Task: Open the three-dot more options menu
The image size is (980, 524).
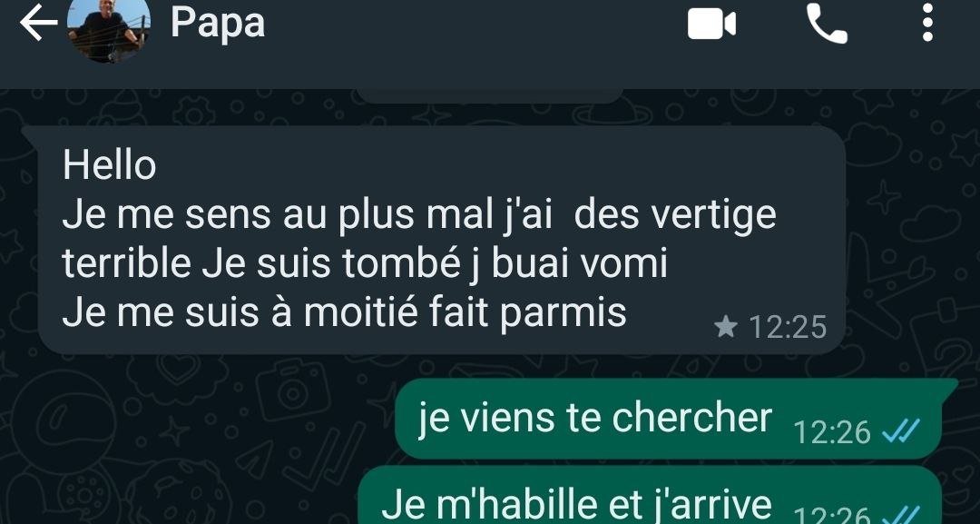Action: [x=927, y=23]
